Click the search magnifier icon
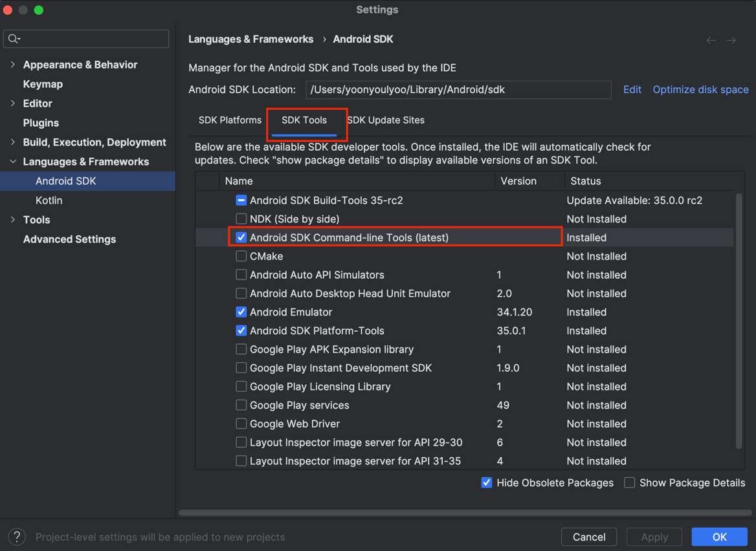756x551 pixels. 13,39
